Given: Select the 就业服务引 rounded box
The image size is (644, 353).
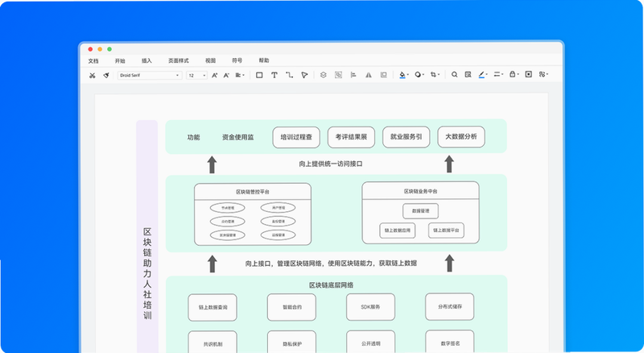Looking at the screenshot, I should click(x=407, y=136).
